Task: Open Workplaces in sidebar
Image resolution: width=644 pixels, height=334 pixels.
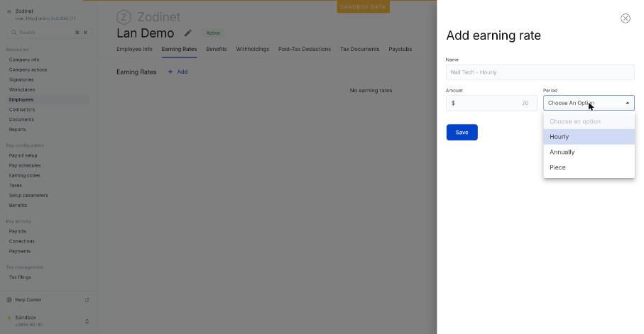Action: (x=22, y=89)
